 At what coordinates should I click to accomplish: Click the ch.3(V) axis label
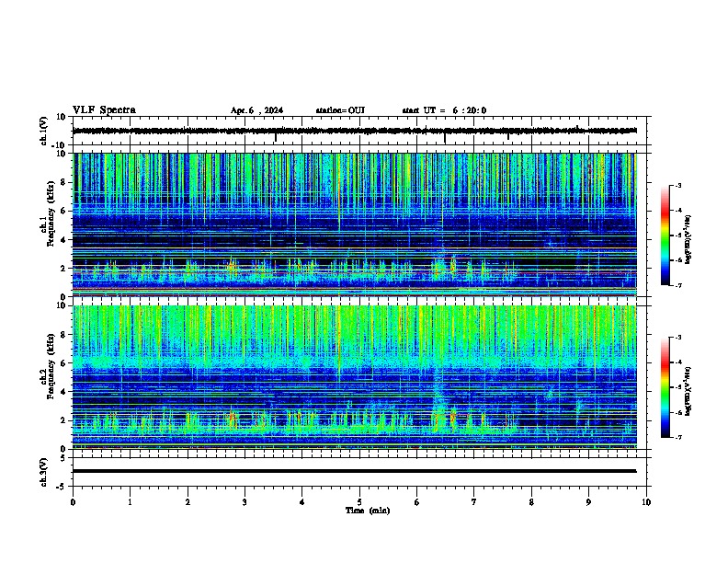(x=44, y=472)
